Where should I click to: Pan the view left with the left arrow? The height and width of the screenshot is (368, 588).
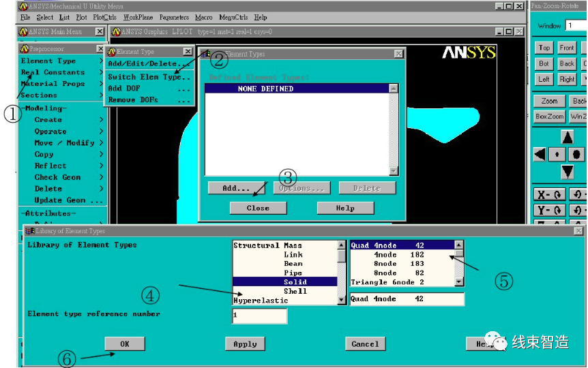540,154
